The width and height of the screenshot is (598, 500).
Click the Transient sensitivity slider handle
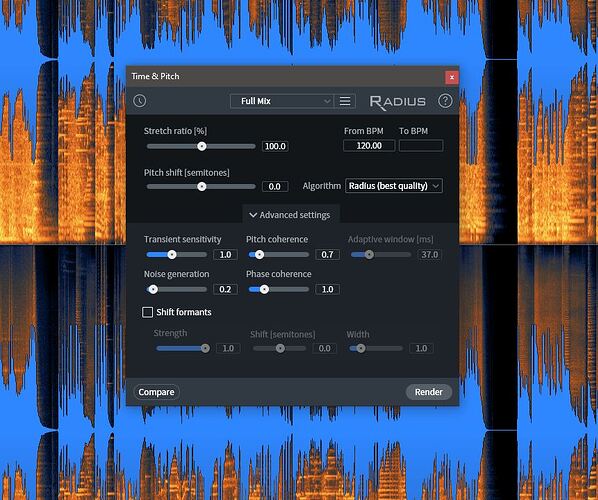point(172,255)
